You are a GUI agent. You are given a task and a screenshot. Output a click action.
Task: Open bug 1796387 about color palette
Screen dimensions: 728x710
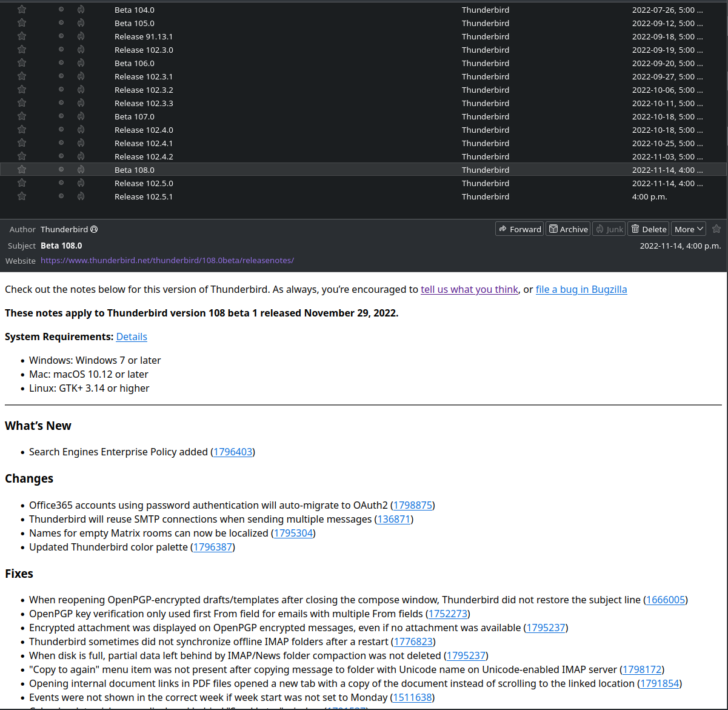[x=213, y=548]
